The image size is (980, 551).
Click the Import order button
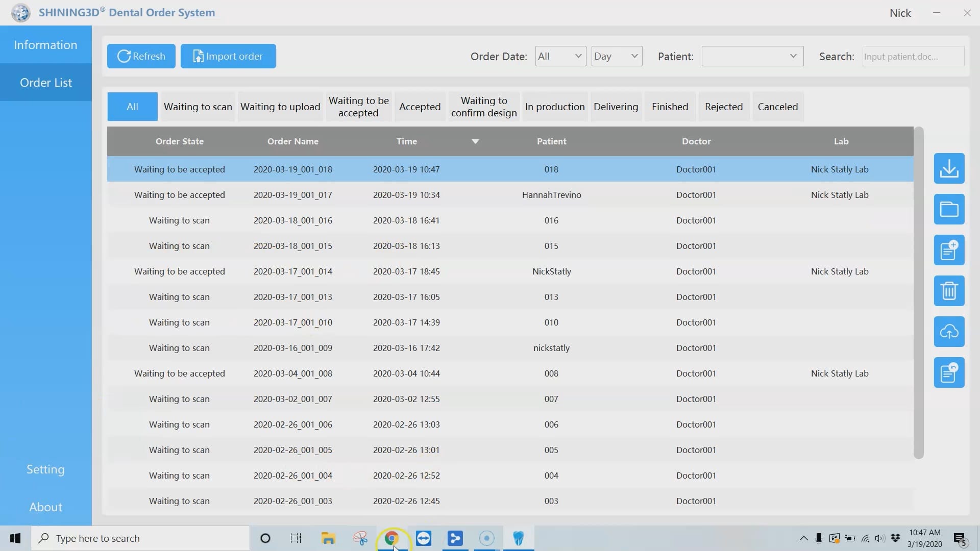click(228, 56)
